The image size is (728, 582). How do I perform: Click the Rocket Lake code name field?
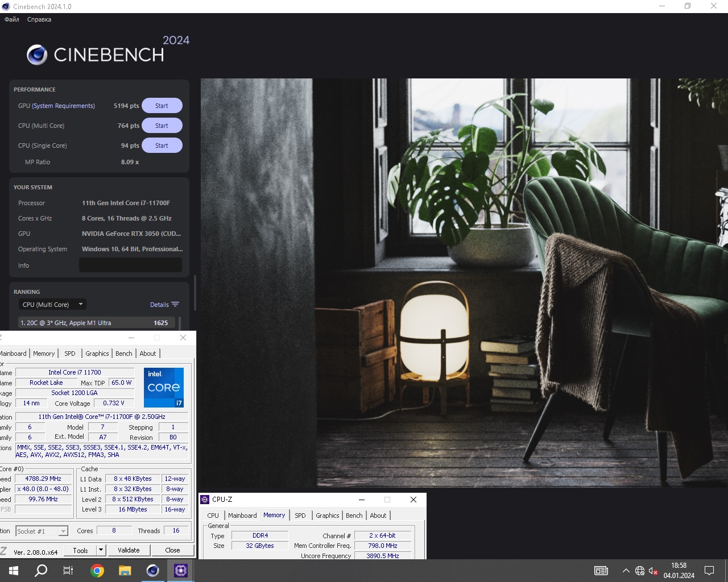(x=47, y=383)
